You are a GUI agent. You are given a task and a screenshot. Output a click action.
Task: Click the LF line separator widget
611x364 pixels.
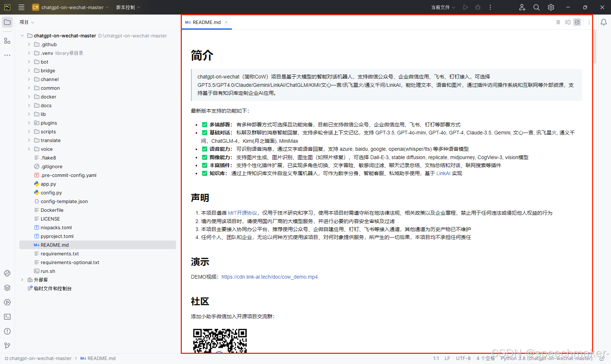447,359
